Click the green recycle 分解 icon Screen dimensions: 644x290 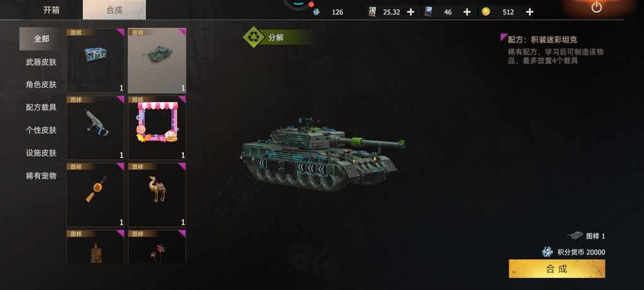[253, 37]
